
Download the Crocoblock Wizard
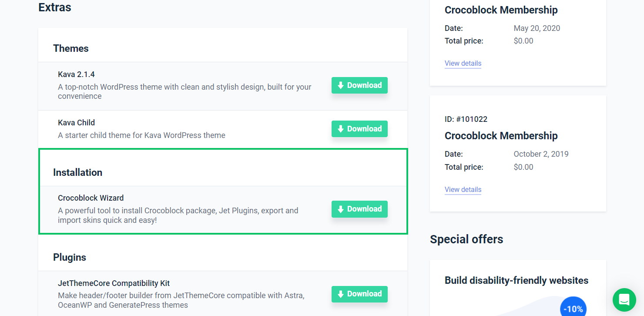point(359,209)
